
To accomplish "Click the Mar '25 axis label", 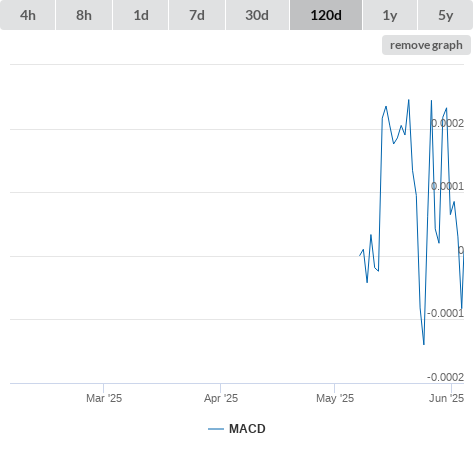I will pos(104,398).
